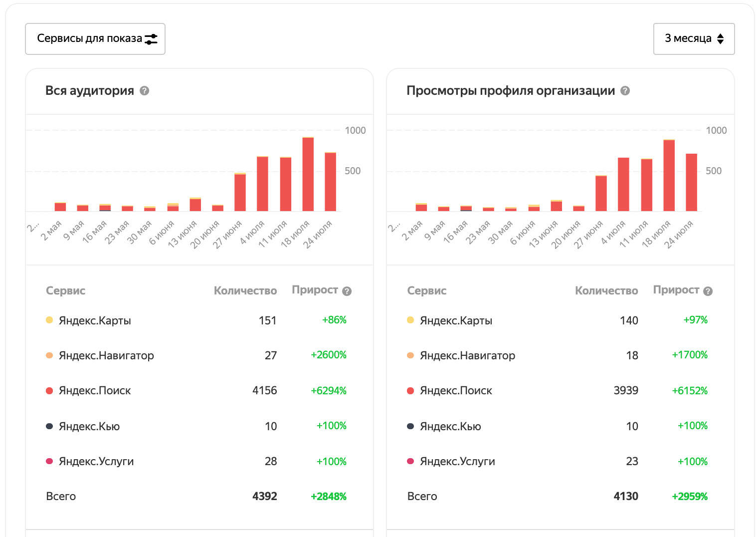Image resolution: width=756 pixels, height=537 pixels.
Task: Click the 4 июля bar in profile views chart
Action: tap(623, 184)
